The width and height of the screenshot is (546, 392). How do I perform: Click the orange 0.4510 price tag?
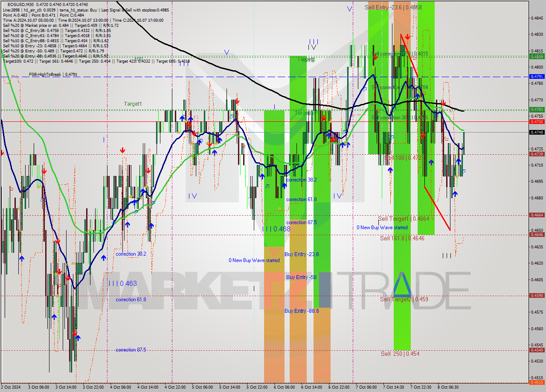pos(537,382)
